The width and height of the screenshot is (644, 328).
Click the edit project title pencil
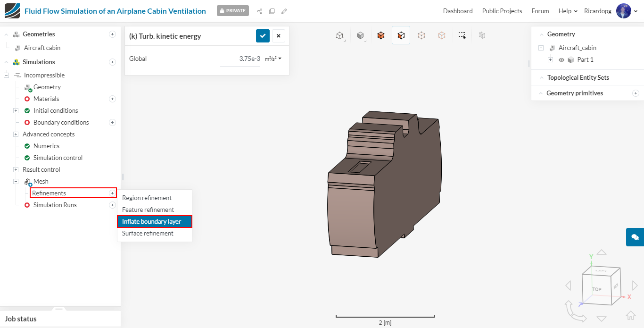click(x=284, y=11)
